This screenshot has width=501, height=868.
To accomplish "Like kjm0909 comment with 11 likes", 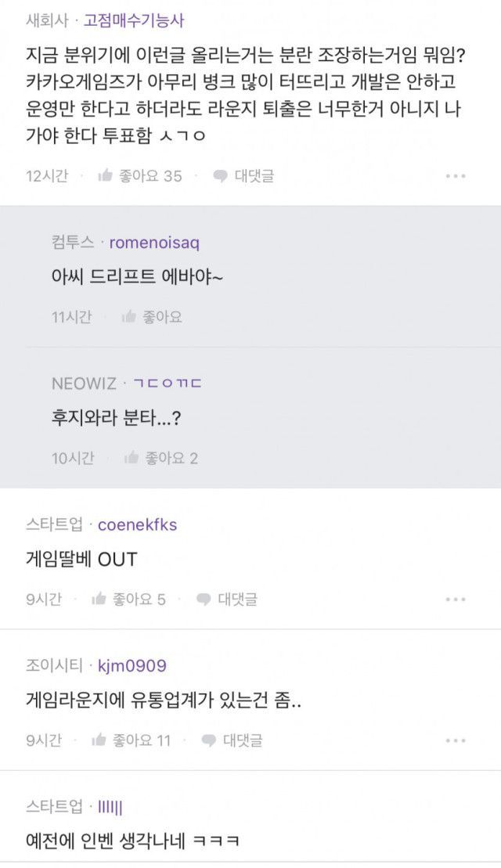I will [99, 740].
